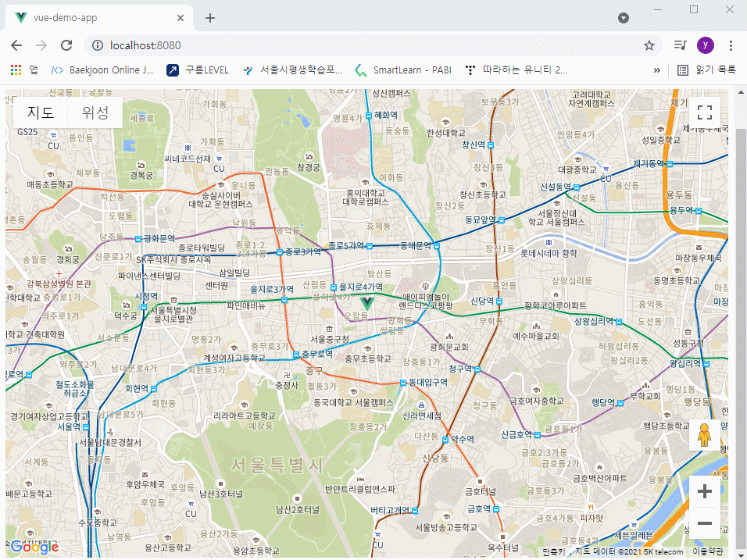Select the Street View pegman

[x=705, y=435]
